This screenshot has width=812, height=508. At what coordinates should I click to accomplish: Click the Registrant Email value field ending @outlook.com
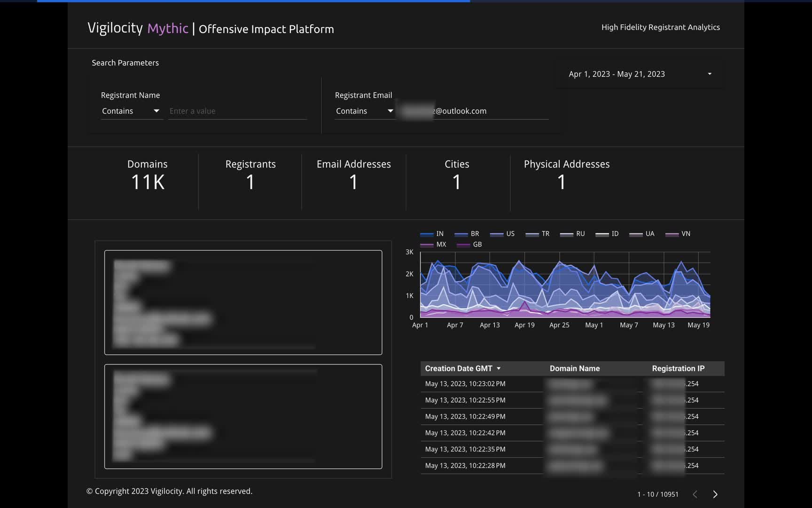tap(474, 111)
